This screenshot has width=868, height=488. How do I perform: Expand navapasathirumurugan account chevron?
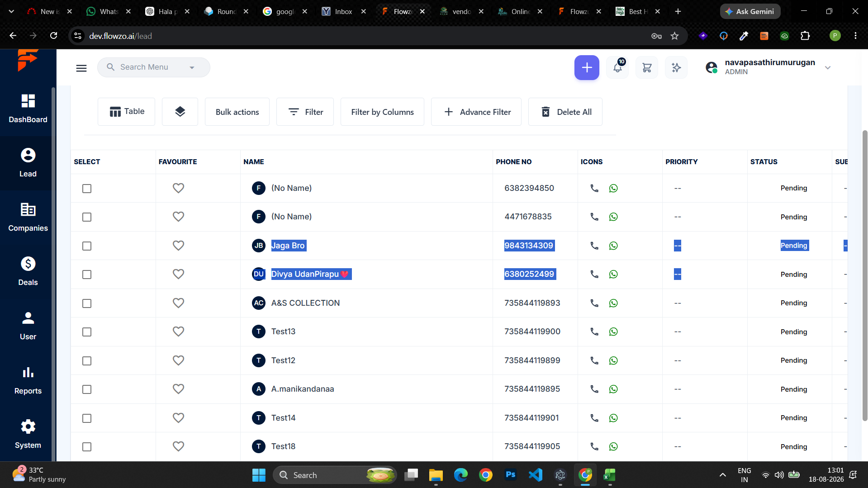click(828, 67)
